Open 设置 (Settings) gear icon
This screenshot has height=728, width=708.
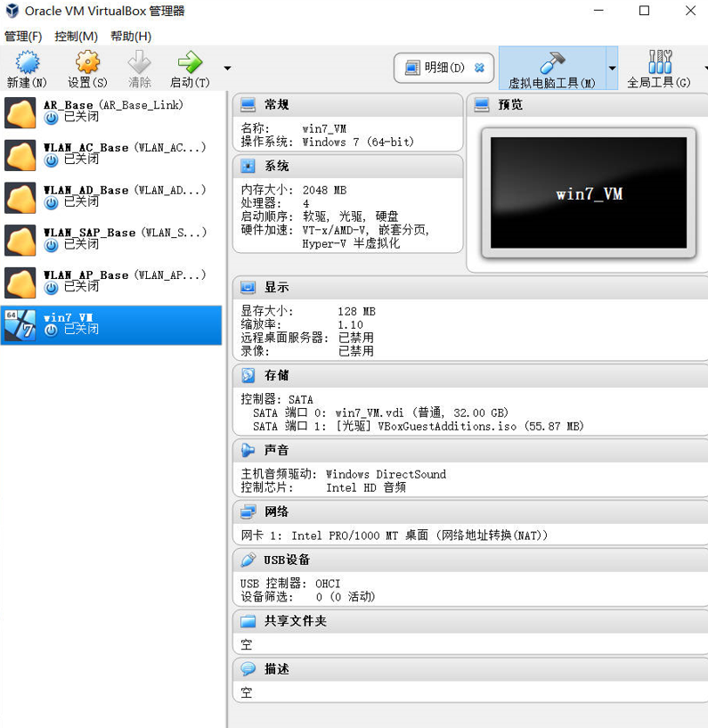[x=86, y=62]
